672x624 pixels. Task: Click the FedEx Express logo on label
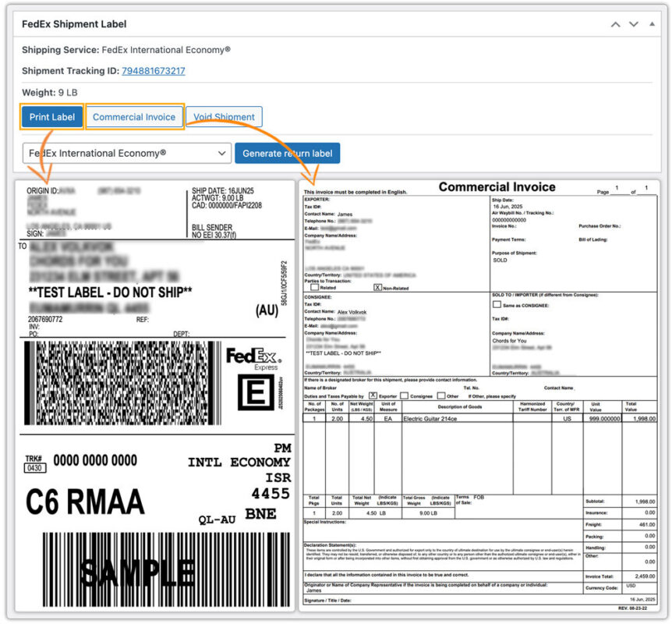click(253, 359)
